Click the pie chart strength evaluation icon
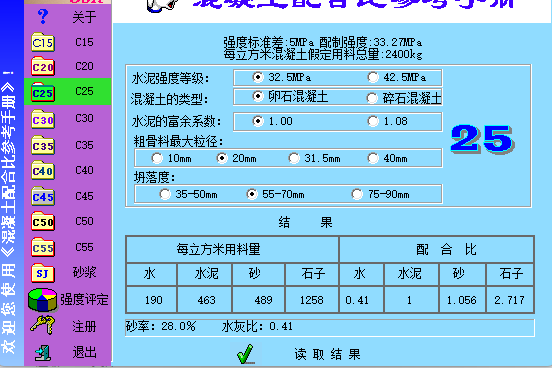Viewport: 552px width, 368px height. [43, 300]
